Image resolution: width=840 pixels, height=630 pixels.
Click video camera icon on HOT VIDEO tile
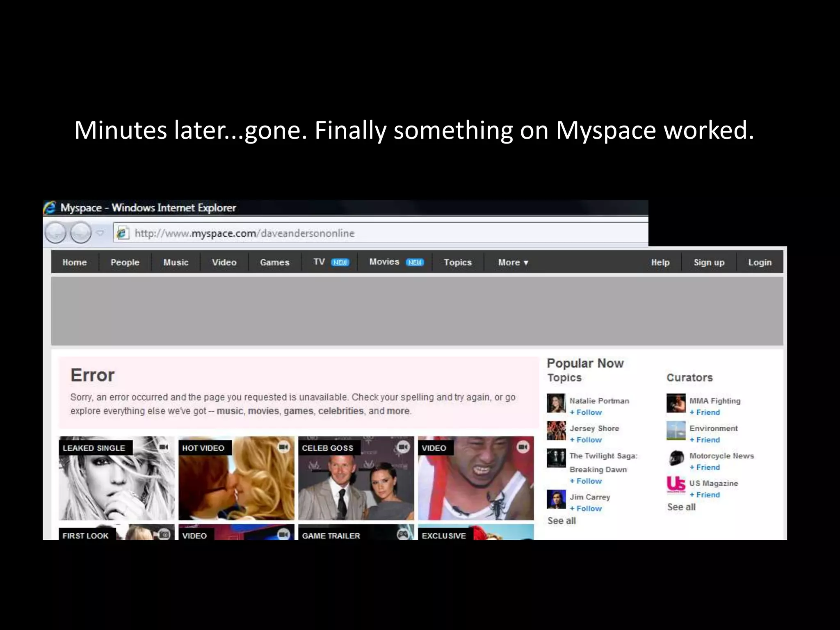click(x=283, y=447)
